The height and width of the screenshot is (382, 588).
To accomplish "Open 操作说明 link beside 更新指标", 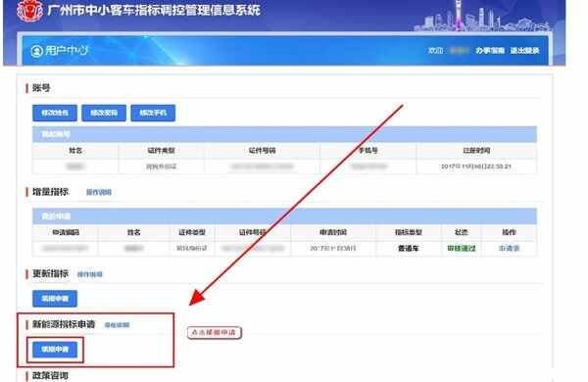I will click(x=89, y=274).
